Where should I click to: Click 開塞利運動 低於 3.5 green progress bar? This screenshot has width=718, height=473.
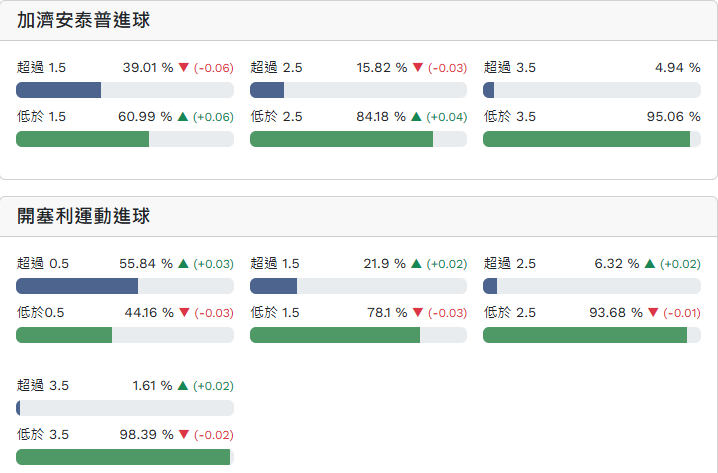tap(123, 457)
